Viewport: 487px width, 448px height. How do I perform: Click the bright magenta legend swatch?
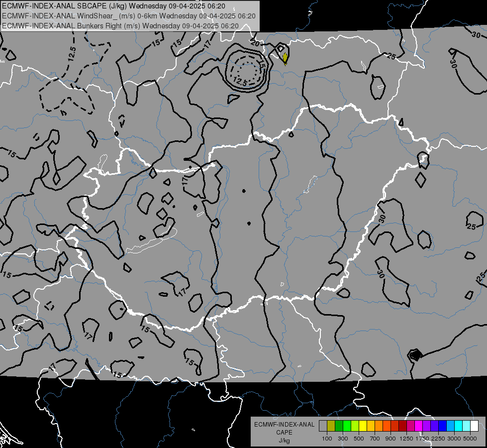coord(419,426)
